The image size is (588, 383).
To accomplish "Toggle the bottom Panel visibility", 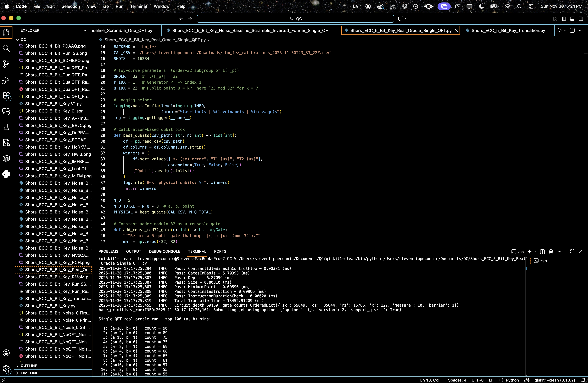I will coord(572,19).
